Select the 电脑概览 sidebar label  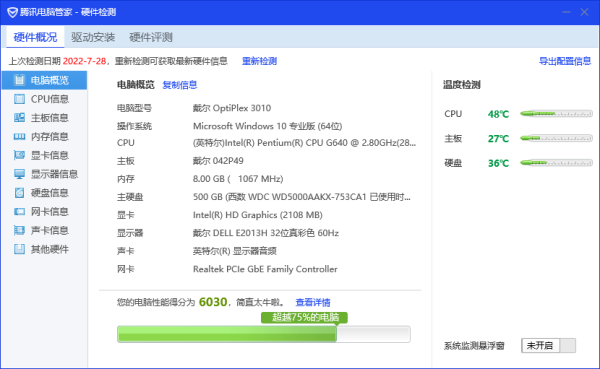[x=50, y=80]
